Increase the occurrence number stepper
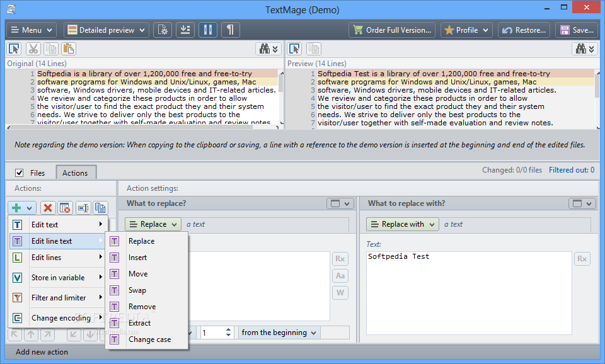 point(228,330)
